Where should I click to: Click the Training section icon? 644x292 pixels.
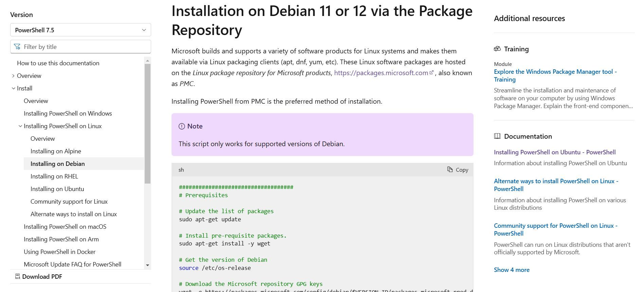pos(498,49)
